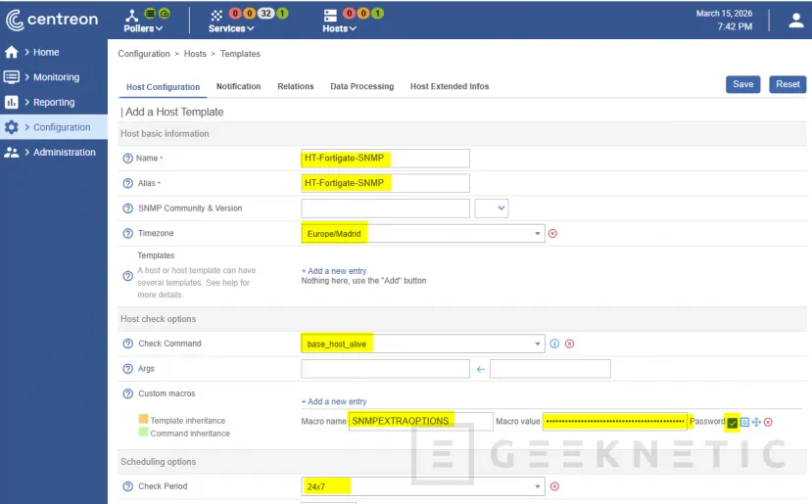812x504 pixels.
Task: Switch to the Host Extended Infos tab
Action: [450, 86]
